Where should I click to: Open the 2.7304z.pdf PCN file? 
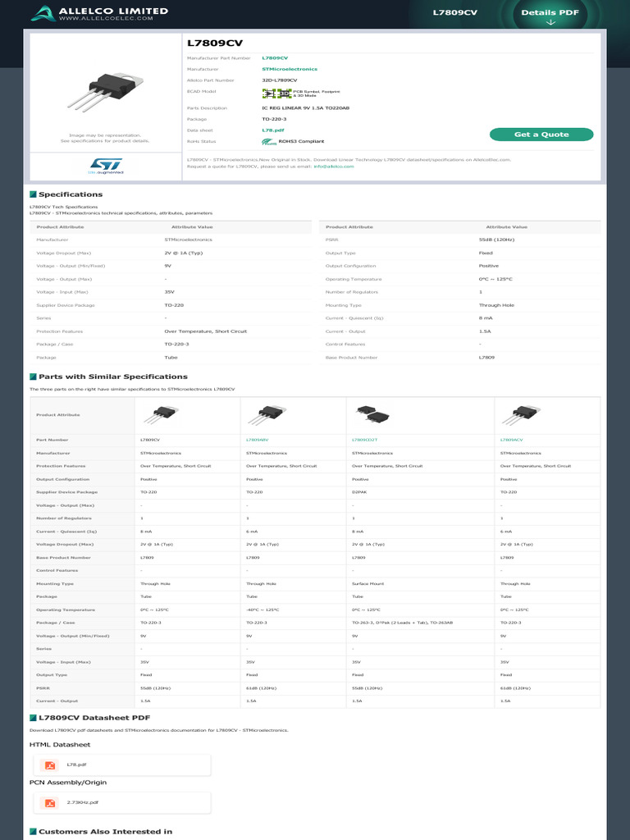(122, 802)
